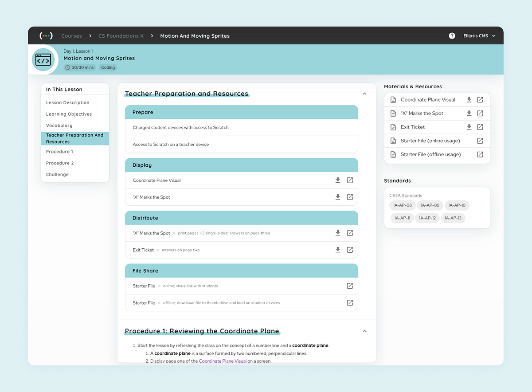Open Exit Ticket in new window under Distribute
Image resolution: width=532 pixels, height=392 pixels.
(x=350, y=250)
